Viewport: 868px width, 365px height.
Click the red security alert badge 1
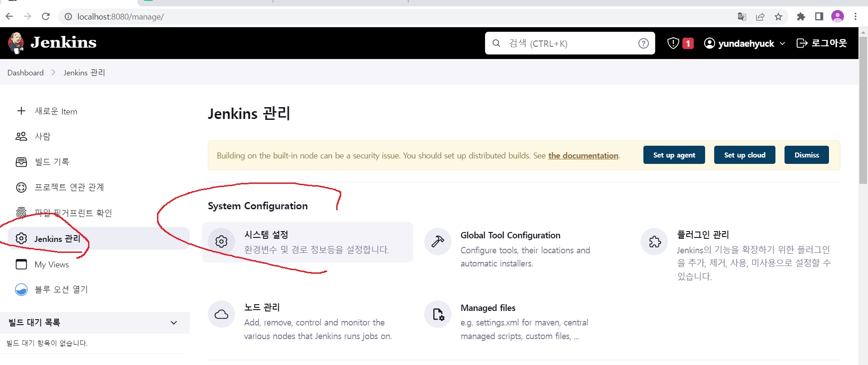[x=688, y=43]
